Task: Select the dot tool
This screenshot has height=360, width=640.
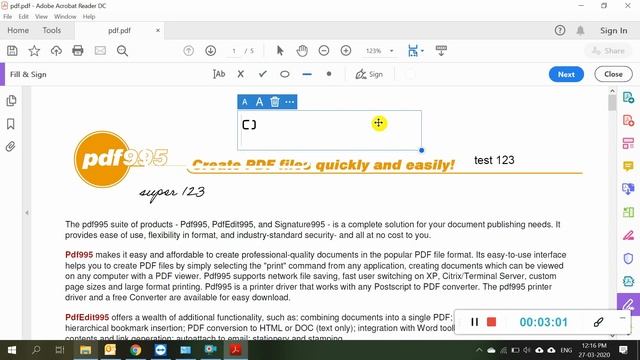Action: (x=329, y=74)
